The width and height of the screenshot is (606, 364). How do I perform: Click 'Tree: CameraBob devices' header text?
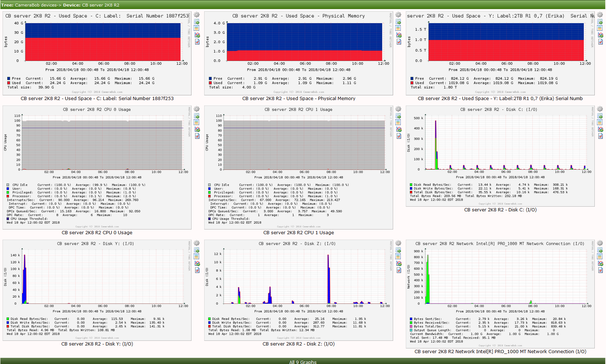coord(29,5)
